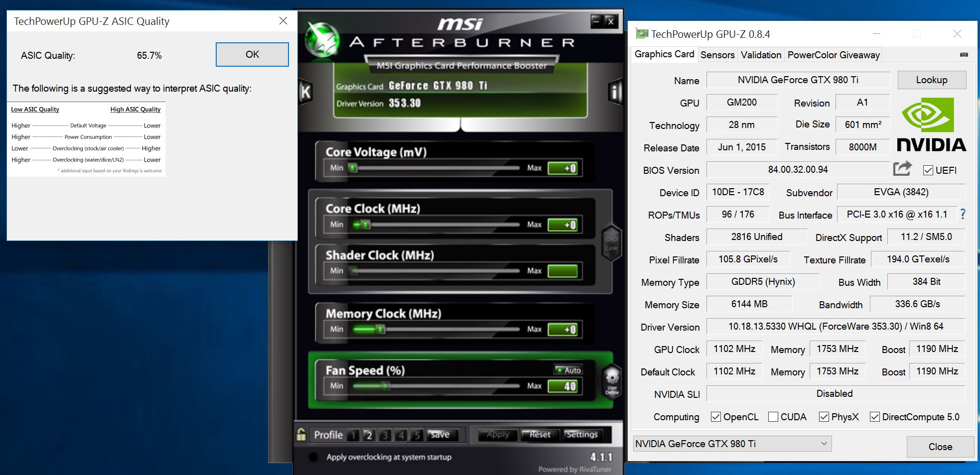Screen dimensions: 980x475
Task: Select the Fan Speed value box showing 40
Action: pyautogui.click(x=562, y=386)
